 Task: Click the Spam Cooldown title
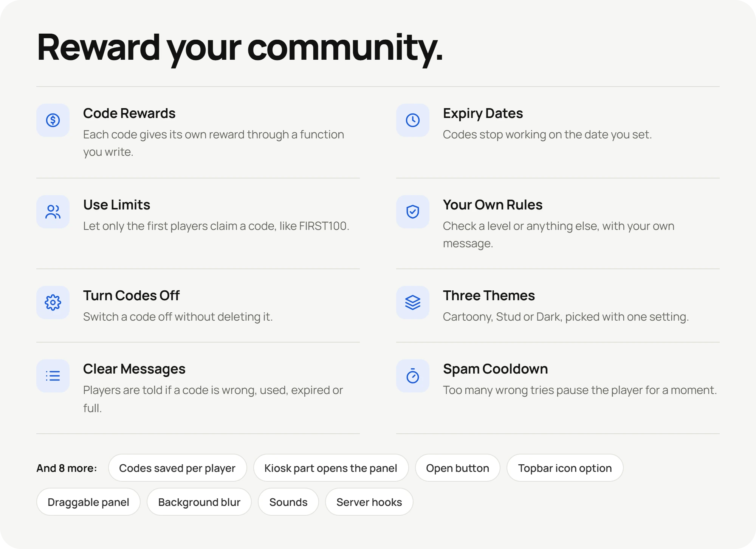pyautogui.click(x=495, y=369)
